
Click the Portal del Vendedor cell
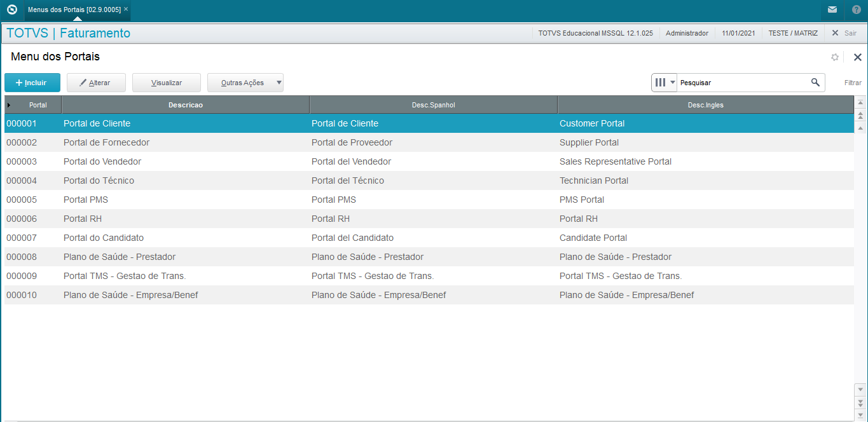[x=351, y=161]
